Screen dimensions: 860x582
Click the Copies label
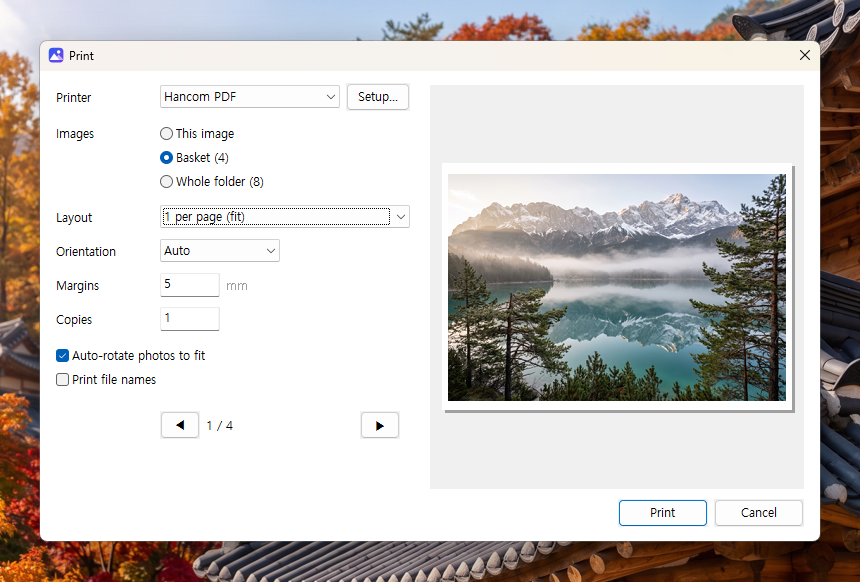[74, 320]
